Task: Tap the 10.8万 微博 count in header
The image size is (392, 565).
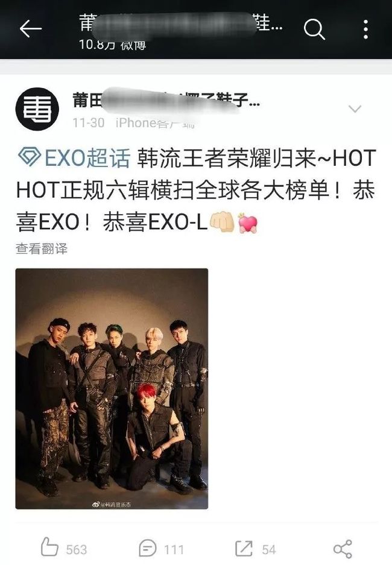Action: coord(112,45)
